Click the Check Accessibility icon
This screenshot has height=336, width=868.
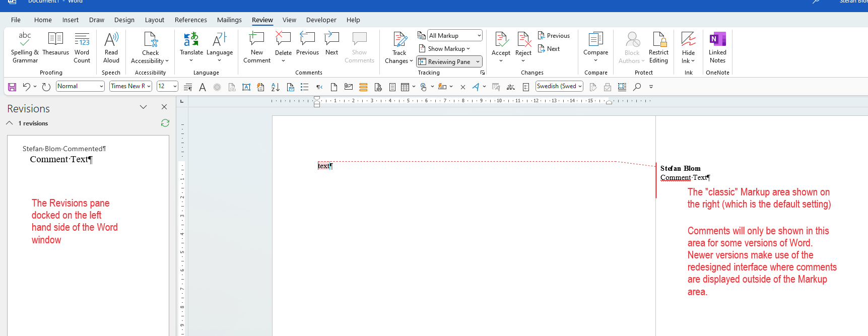click(x=151, y=39)
